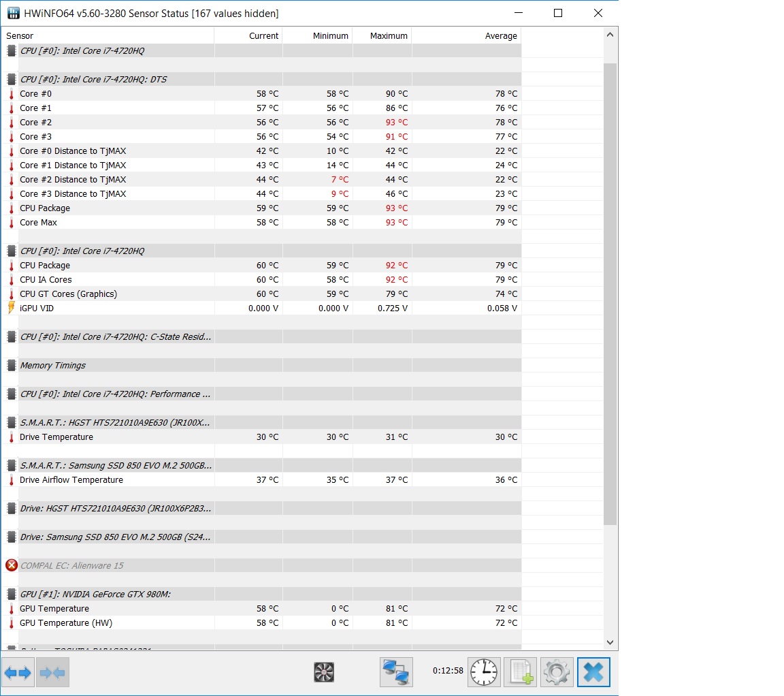Open sensor settings gear icon
Screen dimensions: 784x696
(557, 672)
